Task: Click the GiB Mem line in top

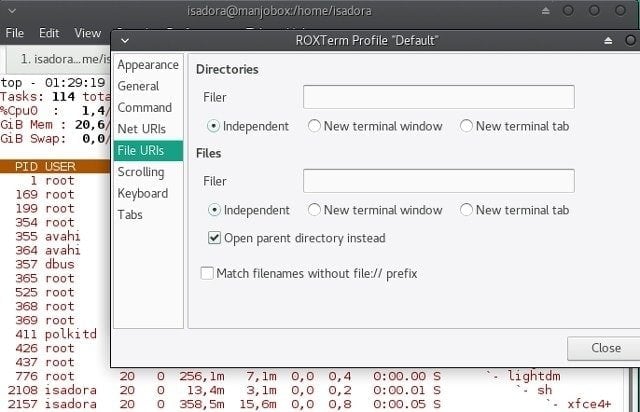Action: 56,125
